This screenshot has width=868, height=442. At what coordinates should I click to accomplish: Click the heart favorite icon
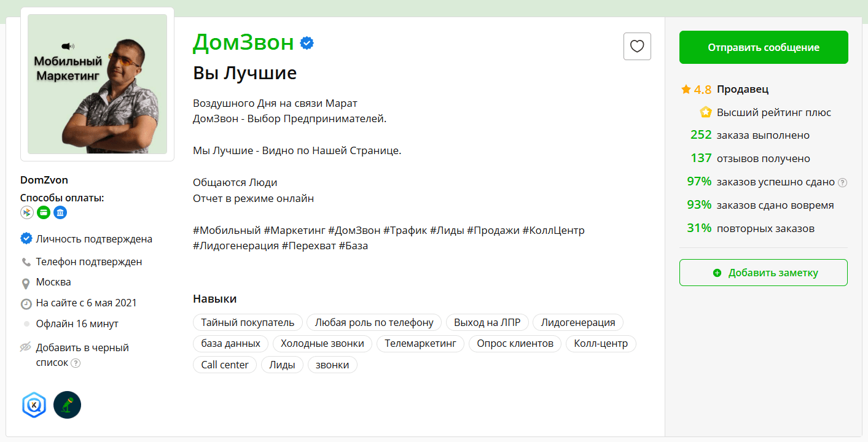point(637,46)
